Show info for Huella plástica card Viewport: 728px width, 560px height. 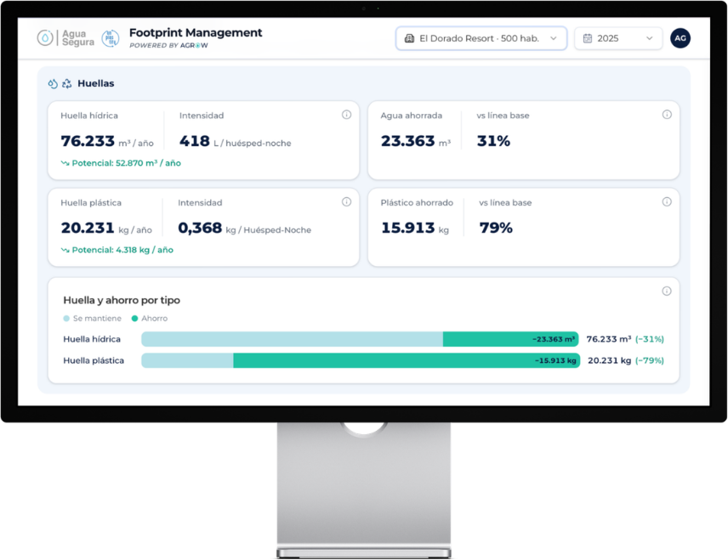coord(346,202)
